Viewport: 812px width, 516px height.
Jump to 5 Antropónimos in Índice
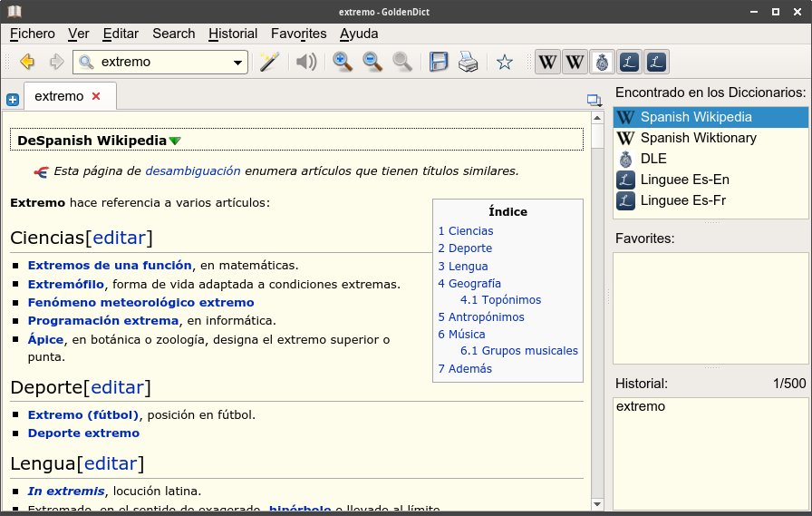tap(481, 317)
